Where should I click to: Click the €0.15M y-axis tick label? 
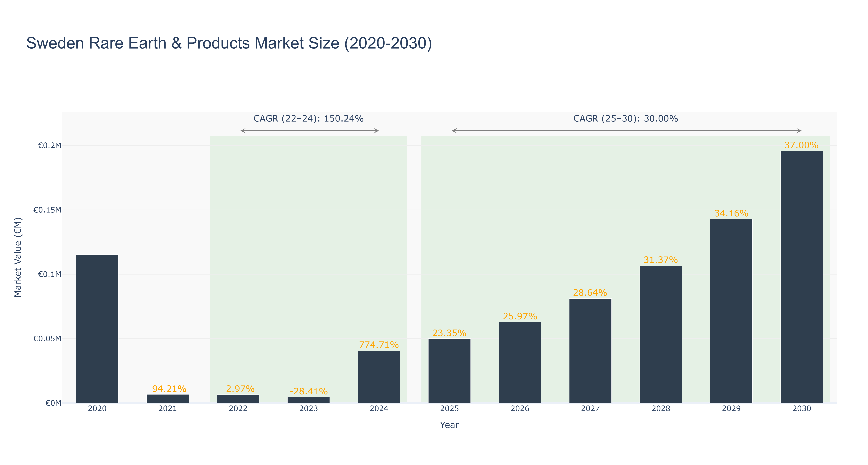[47, 210]
